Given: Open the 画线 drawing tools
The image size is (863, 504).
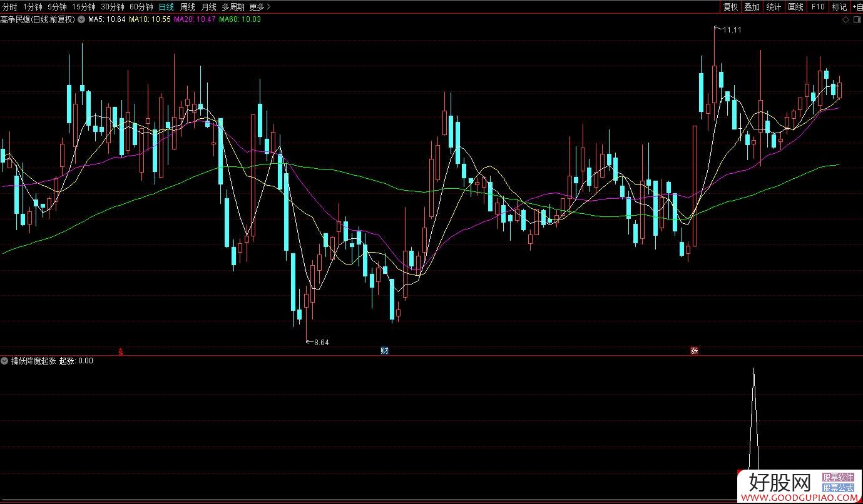Looking at the screenshot, I should pos(796,7).
